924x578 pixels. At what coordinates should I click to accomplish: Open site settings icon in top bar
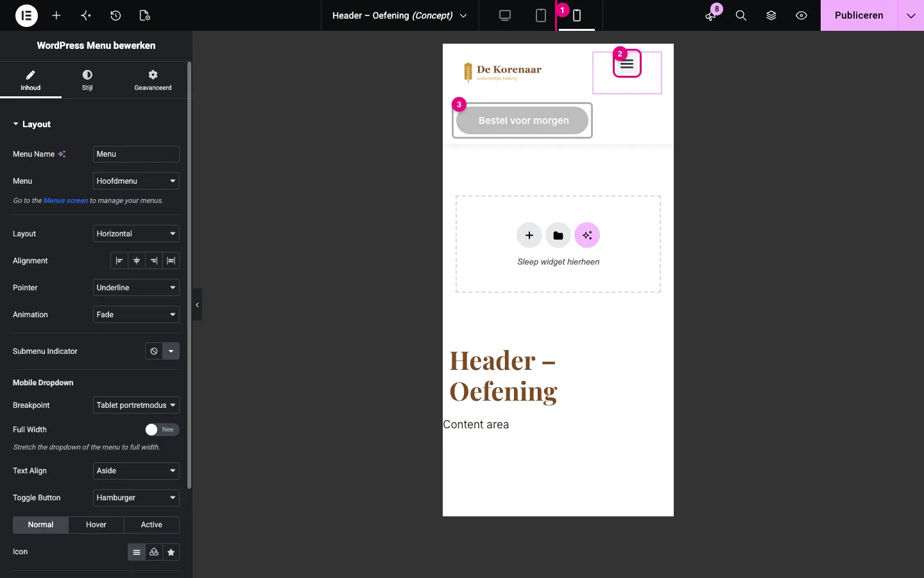[x=86, y=15]
